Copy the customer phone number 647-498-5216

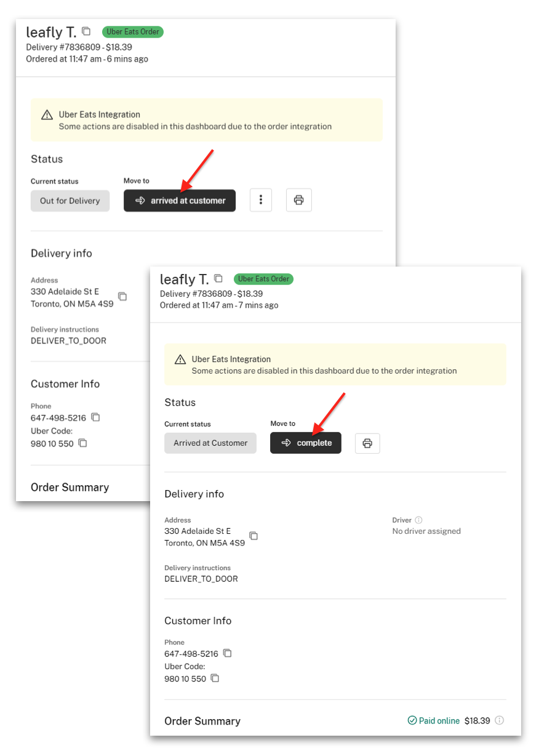pos(228,654)
